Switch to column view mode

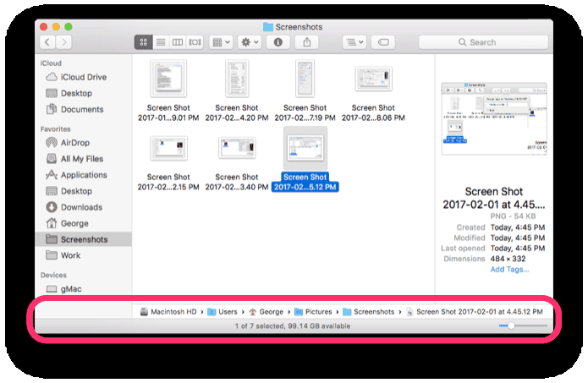[178, 42]
